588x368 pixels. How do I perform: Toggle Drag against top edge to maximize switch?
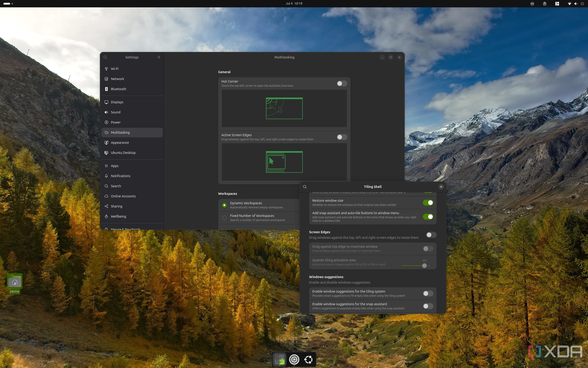click(x=428, y=248)
